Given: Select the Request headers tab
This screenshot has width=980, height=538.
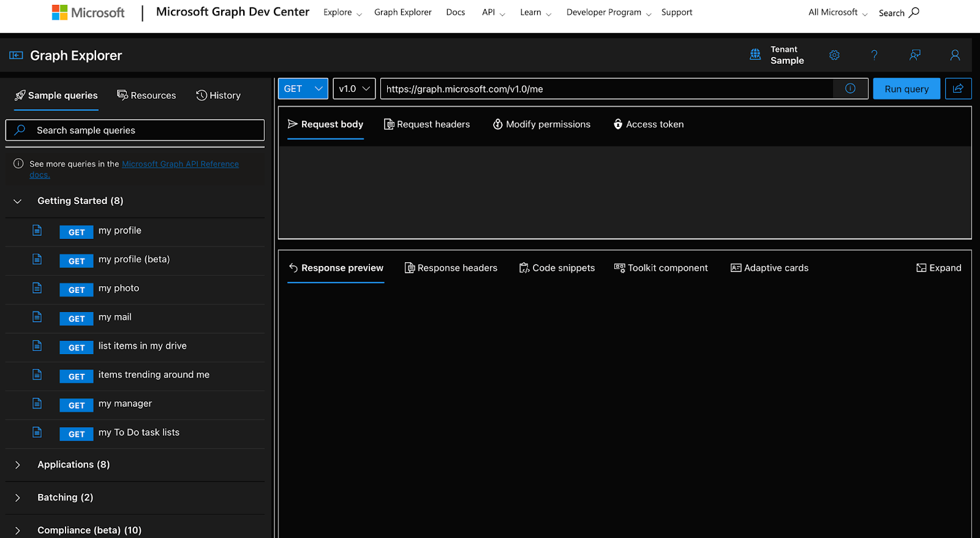Looking at the screenshot, I should click(427, 124).
